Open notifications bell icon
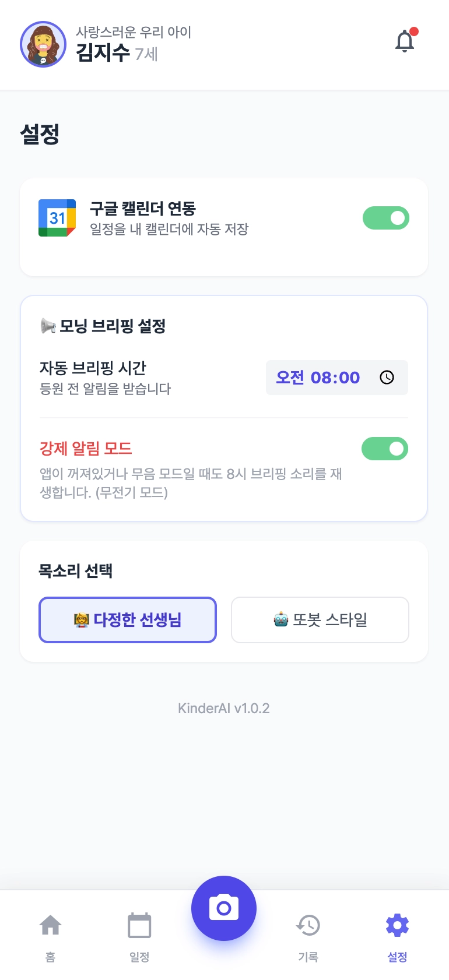449x980 pixels. point(405,41)
